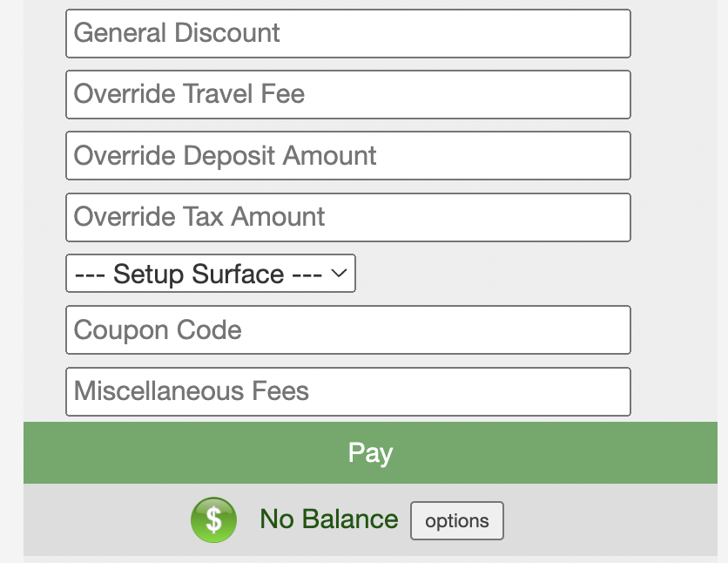Screen dimensions: 728x563
Task: Click the Setup Surface chevron arrow
Action: pos(340,274)
